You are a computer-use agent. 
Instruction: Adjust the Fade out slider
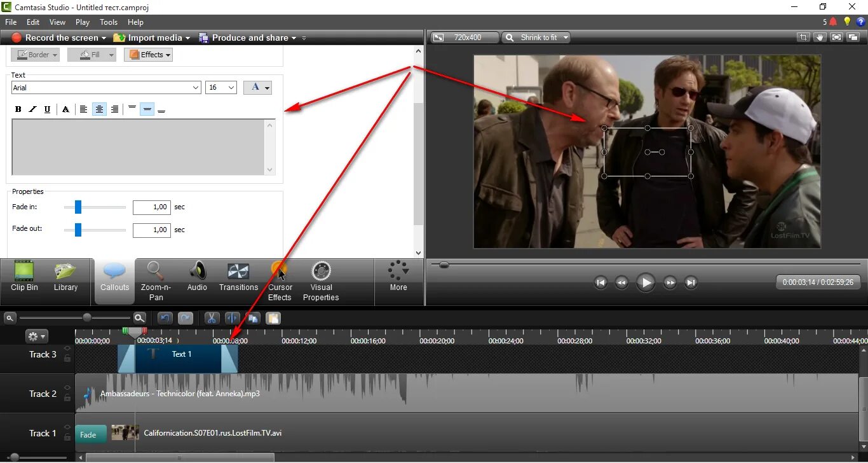click(x=78, y=230)
